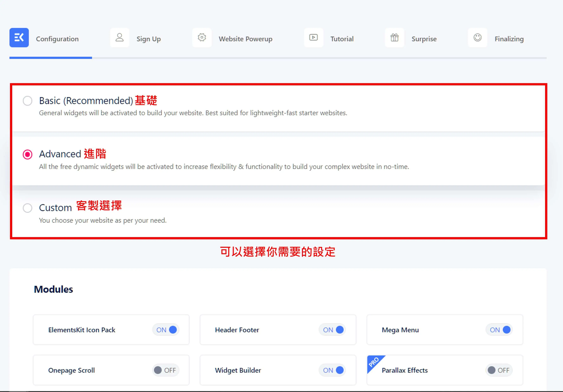Click the 'General widgets will be activated' description
Screen dimensions: 563x392
coord(193,113)
